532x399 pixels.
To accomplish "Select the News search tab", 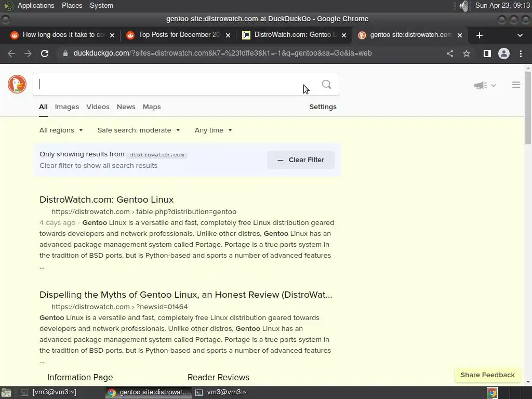I will (x=126, y=107).
